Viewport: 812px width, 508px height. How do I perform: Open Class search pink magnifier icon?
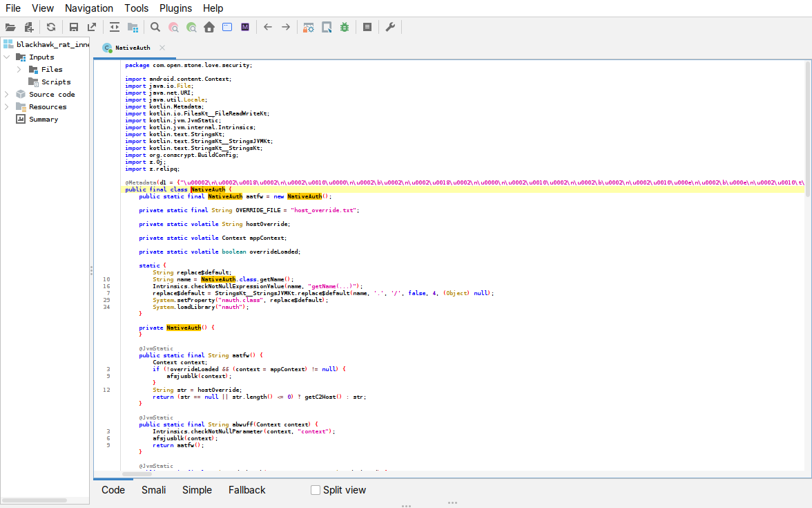pos(173,28)
